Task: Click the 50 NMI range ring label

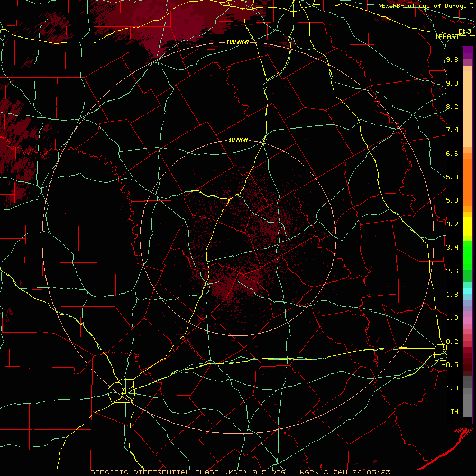Action: 239,140
